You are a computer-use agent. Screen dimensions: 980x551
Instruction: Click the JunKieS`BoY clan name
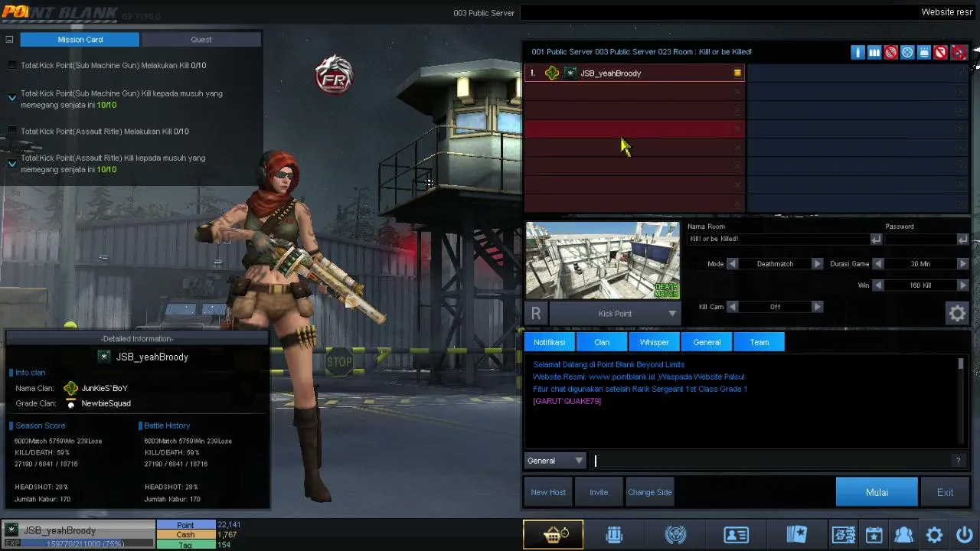104,388
